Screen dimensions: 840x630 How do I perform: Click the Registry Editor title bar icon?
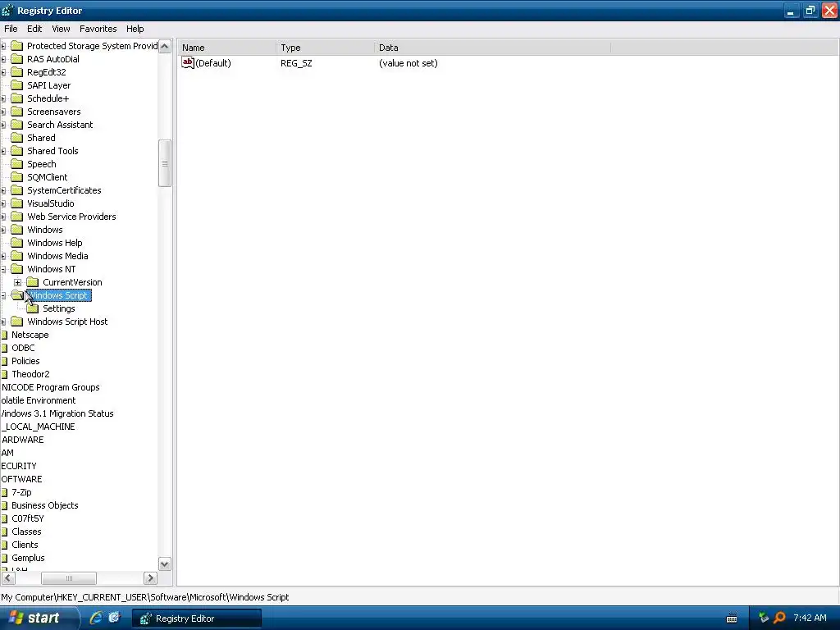[7, 10]
